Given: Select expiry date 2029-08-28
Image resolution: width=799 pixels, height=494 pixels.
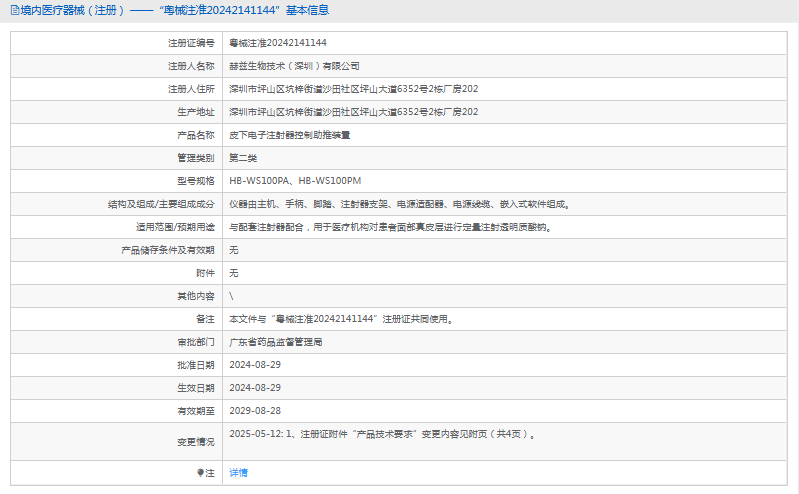Looking at the screenshot, I should 255,411.
